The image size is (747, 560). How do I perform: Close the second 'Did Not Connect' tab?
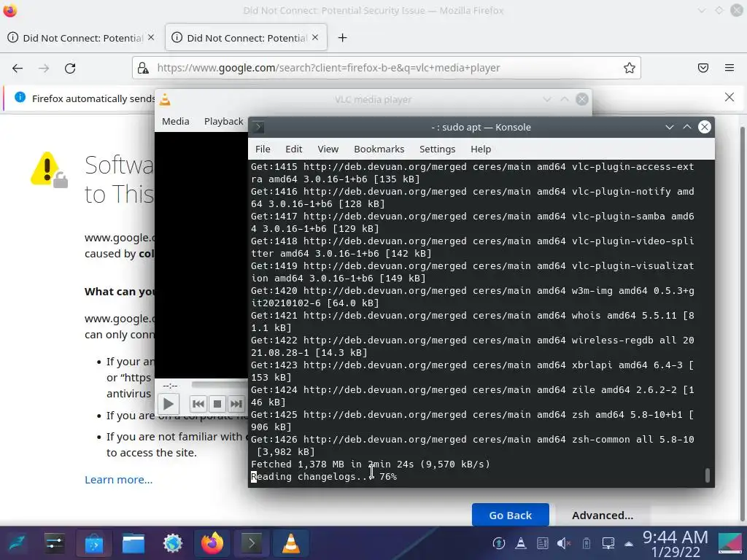tap(315, 37)
